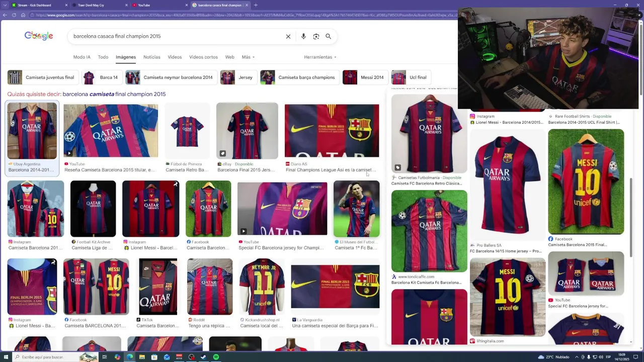Close the Traer Devil May Cry tab

(127, 5)
